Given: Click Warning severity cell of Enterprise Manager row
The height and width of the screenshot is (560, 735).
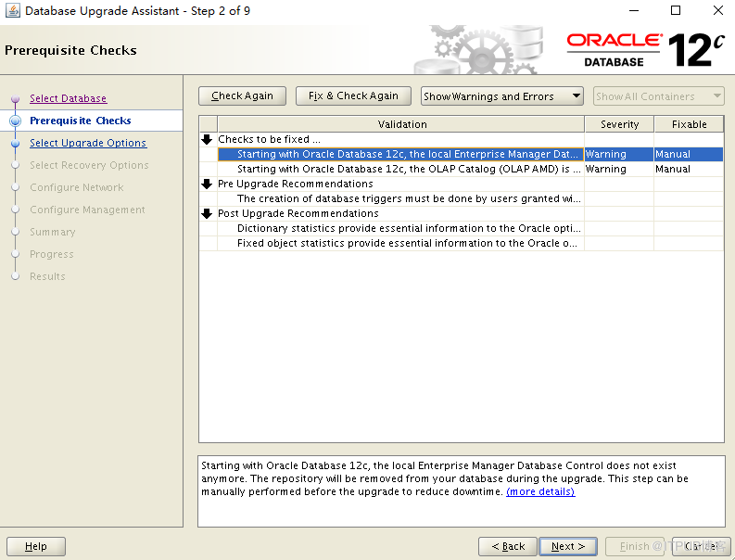Looking at the screenshot, I should click(x=619, y=154).
